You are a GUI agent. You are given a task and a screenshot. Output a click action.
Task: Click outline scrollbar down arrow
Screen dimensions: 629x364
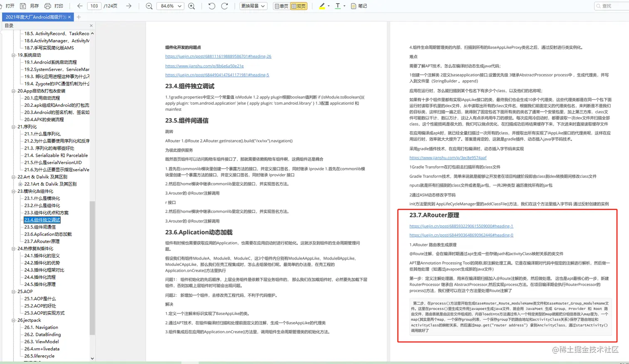(92, 358)
